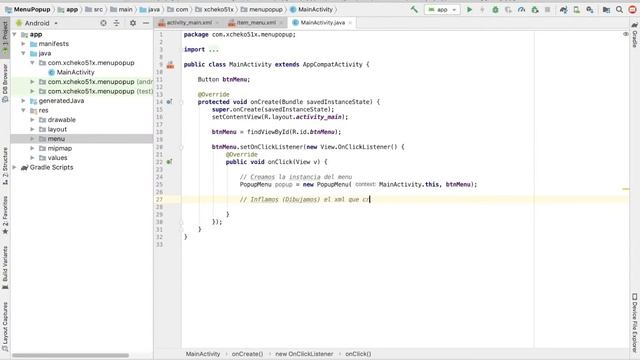Expand the manifests folder
The width and height of the screenshot is (640, 360).
24,44
